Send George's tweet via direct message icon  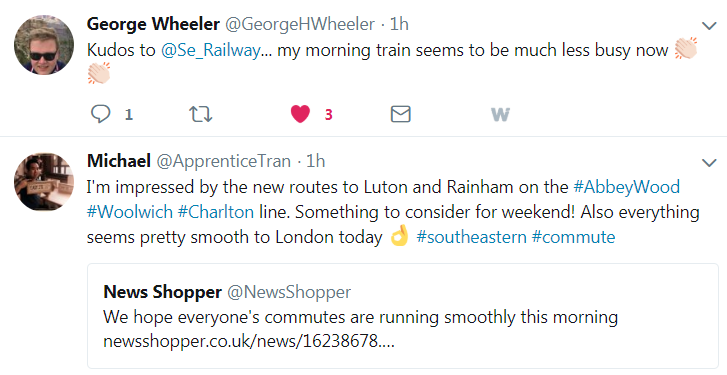(x=401, y=114)
